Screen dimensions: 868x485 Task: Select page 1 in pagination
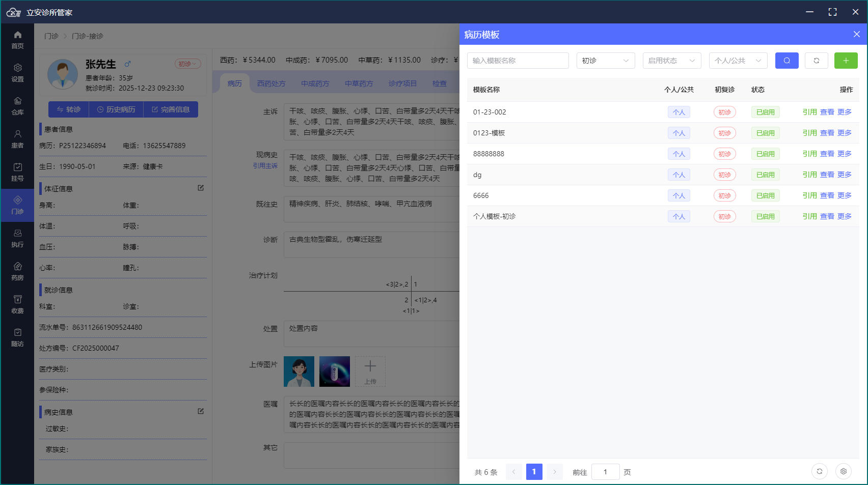(x=534, y=472)
